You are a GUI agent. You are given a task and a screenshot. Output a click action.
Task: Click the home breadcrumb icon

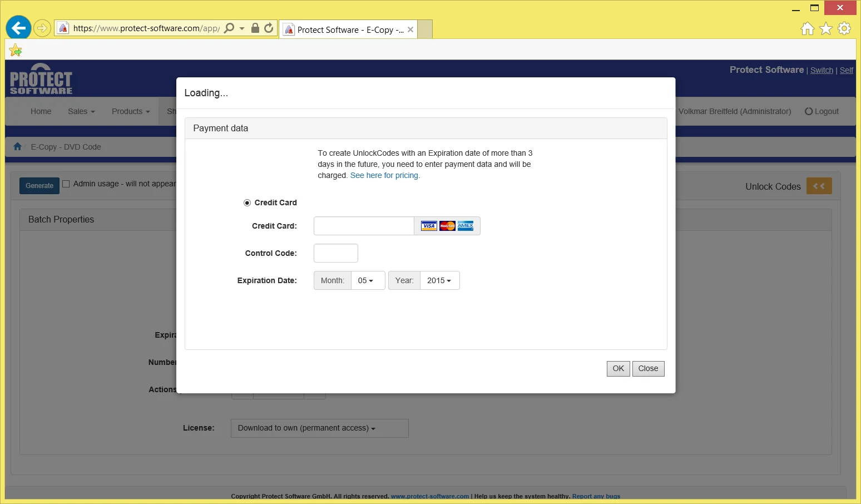[x=17, y=147]
